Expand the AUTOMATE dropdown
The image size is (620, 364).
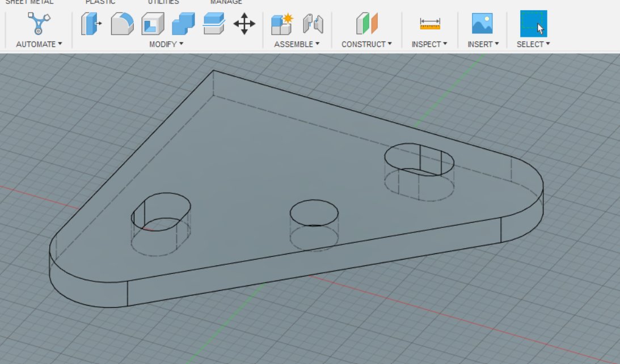(39, 44)
